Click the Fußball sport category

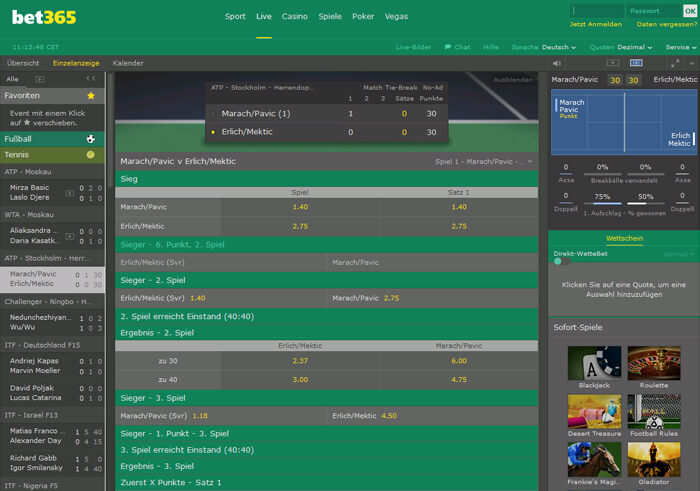click(52, 139)
